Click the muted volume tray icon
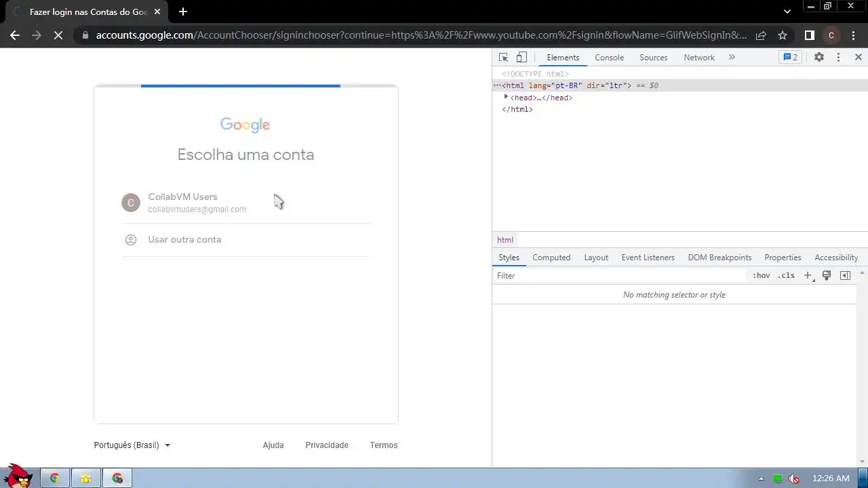 [793, 479]
